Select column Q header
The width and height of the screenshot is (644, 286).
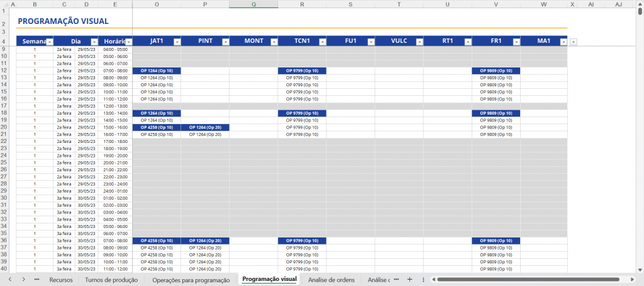pos(253,4)
